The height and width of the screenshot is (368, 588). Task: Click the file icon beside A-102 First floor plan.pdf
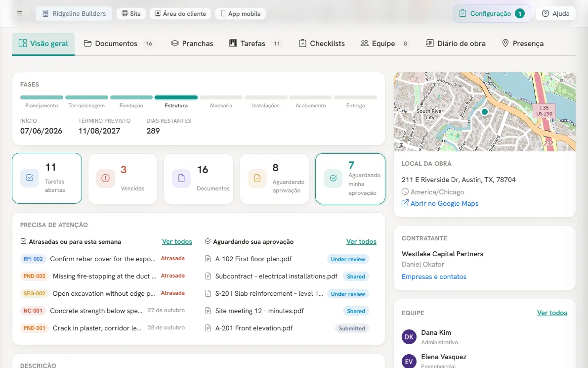click(208, 259)
